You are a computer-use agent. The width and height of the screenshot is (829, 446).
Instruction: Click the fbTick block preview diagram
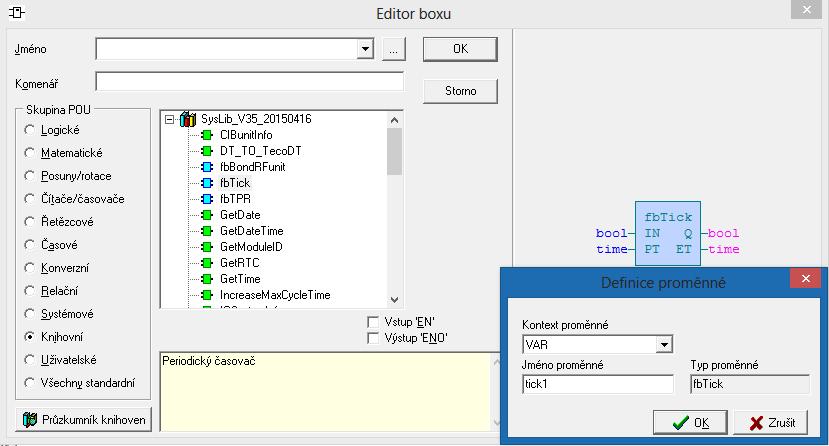click(x=668, y=233)
